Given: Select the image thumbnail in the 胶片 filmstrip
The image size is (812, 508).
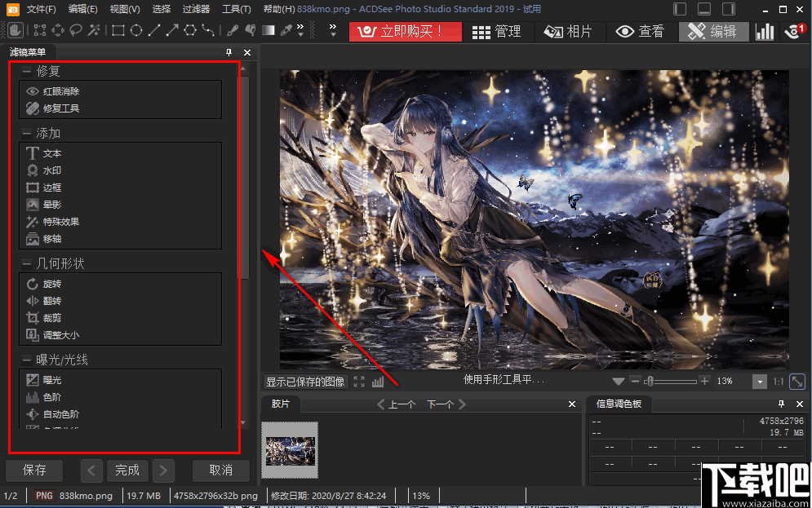Looking at the screenshot, I should [290, 449].
